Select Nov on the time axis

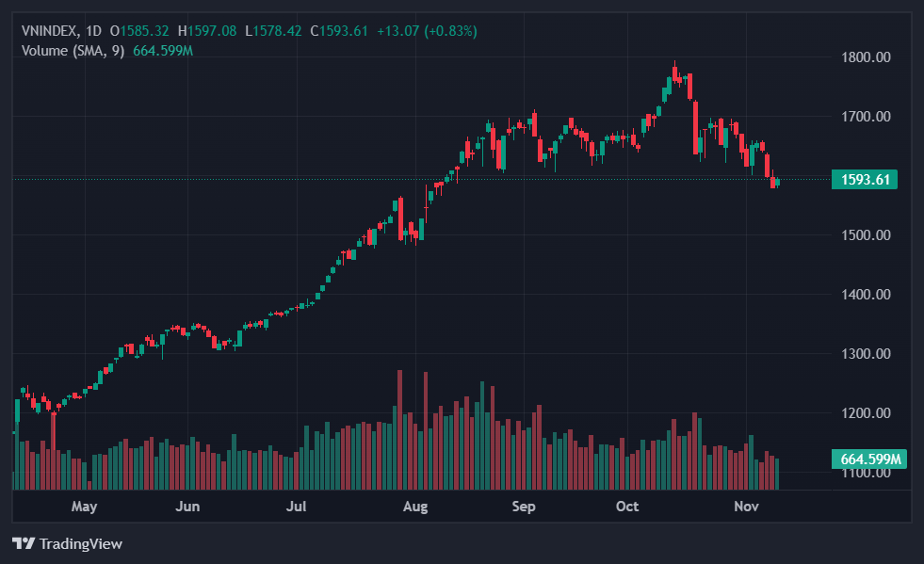click(x=746, y=507)
